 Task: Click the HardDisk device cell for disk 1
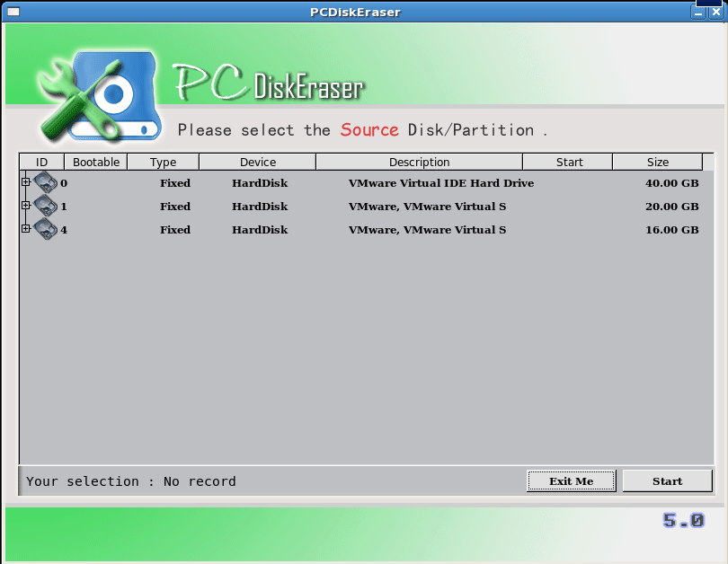point(260,207)
